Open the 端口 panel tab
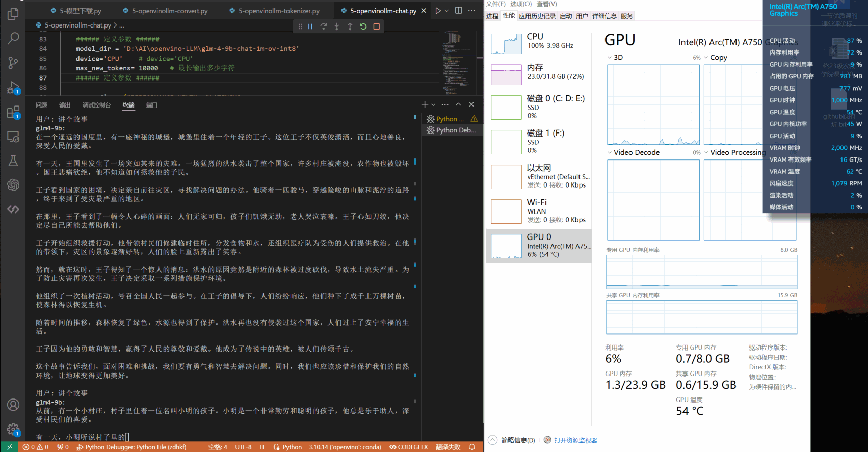This screenshot has height=452, width=868. (152, 105)
